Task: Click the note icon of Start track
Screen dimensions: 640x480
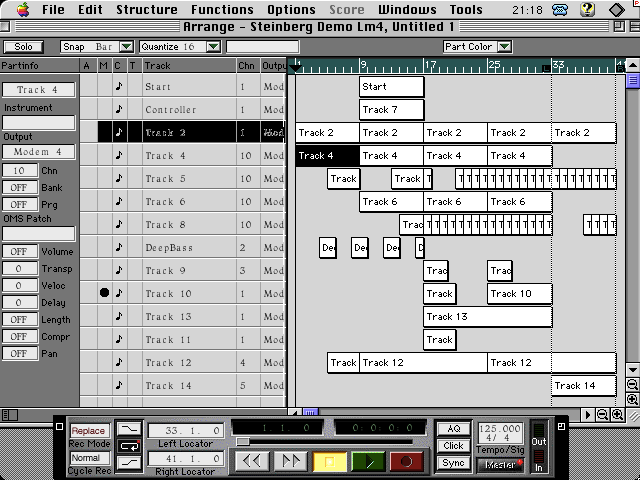Action: point(119,86)
